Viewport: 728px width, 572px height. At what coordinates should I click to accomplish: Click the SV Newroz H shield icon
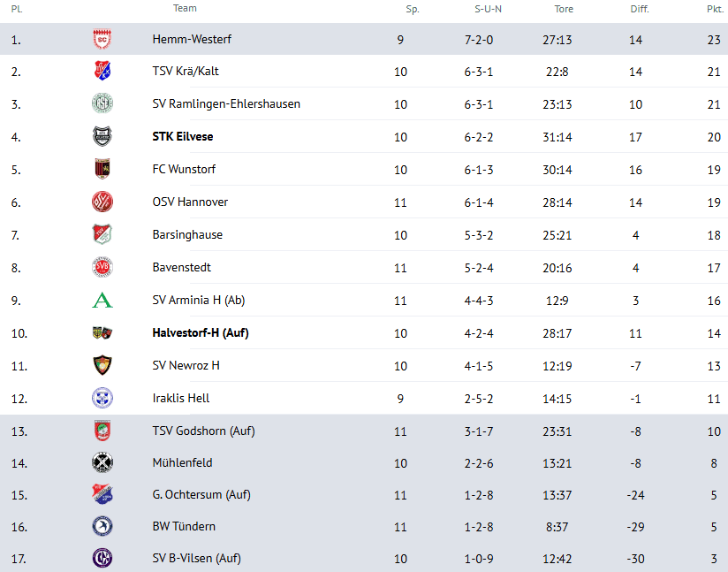pos(102,365)
